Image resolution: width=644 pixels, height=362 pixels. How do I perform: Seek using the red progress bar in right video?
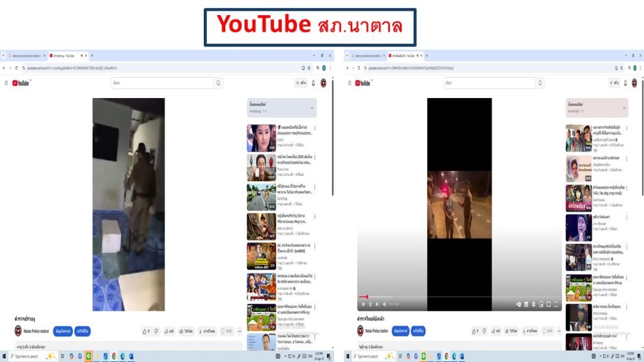point(364,297)
